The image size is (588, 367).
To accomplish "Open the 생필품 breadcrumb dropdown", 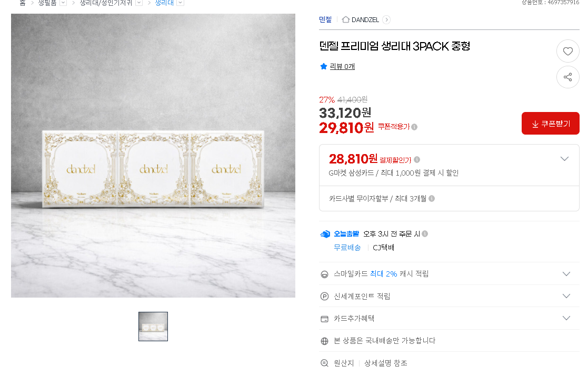I will click(x=63, y=3).
